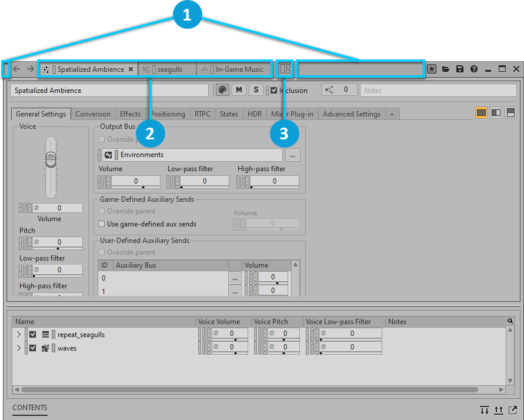Uncheck the repeat_seagulls inclusion checkbox
Viewport: 524px width, 420px height.
click(33, 335)
